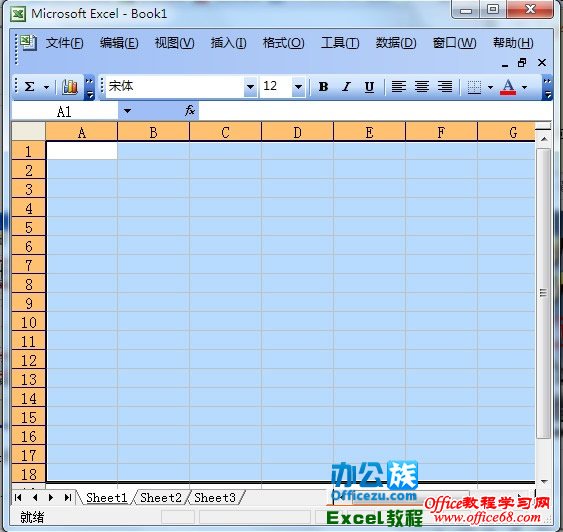Select cell A1
The height and width of the screenshot is (532, 563).
(x=82, y=151)
